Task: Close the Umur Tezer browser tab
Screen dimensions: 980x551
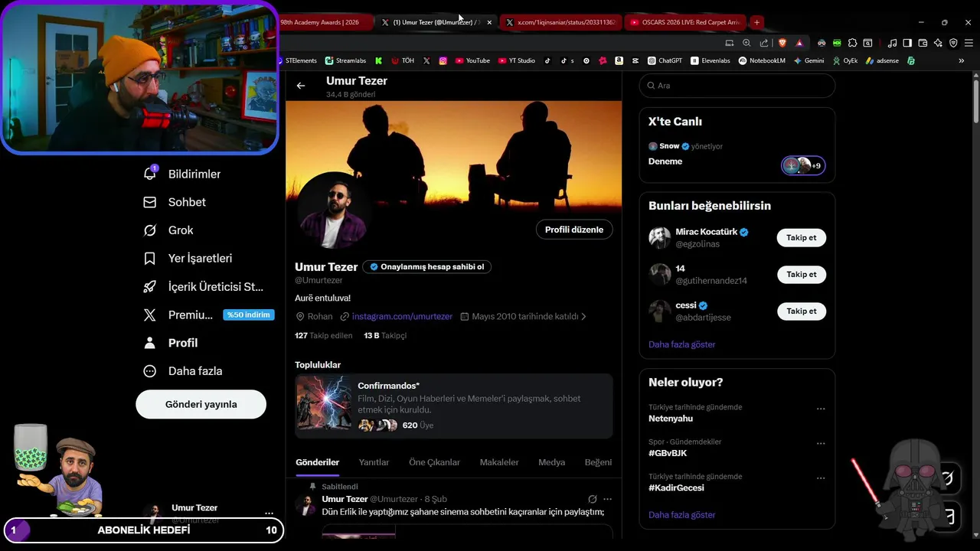Action: tap(489, 22)
